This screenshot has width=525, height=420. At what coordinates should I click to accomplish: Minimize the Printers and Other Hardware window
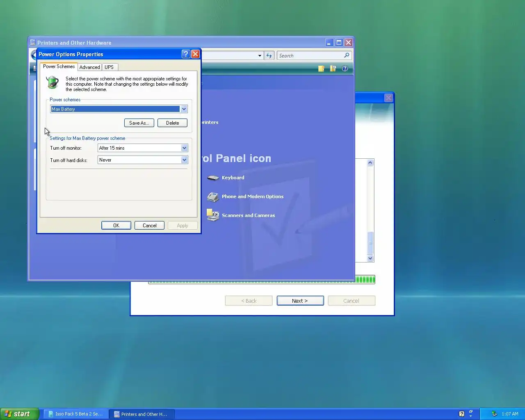329,42
